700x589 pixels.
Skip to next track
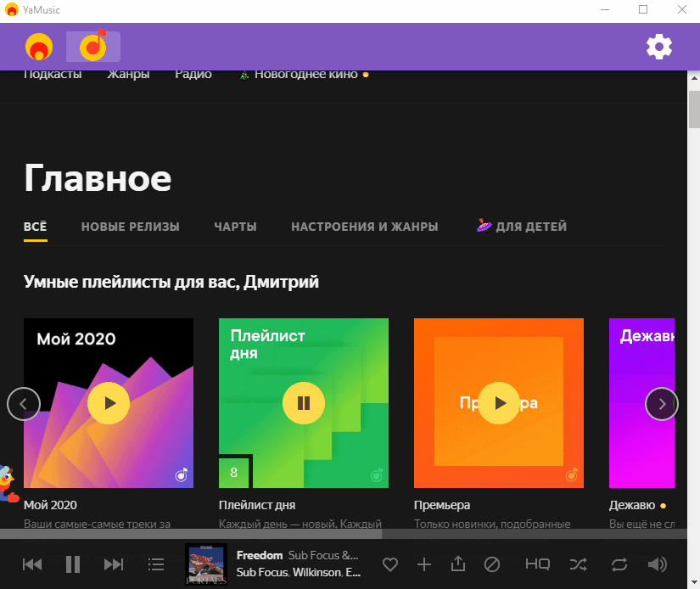pyautogui.click(x=114, y=564)
